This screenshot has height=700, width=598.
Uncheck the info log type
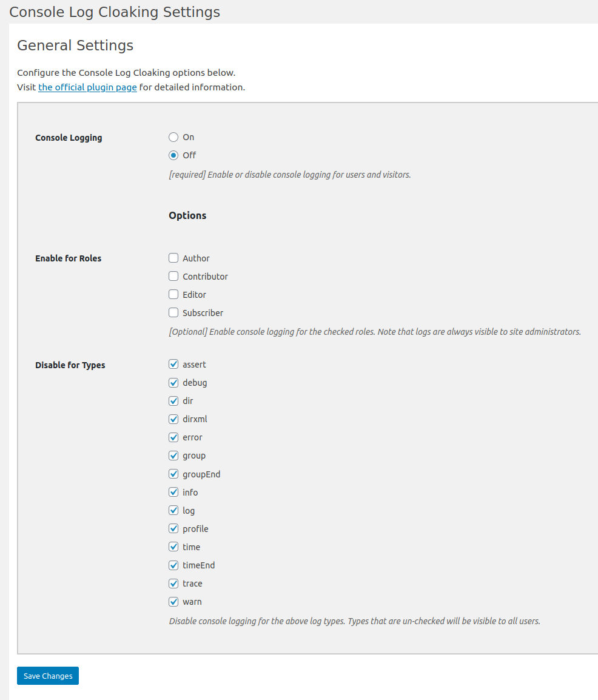coord(173,493)
